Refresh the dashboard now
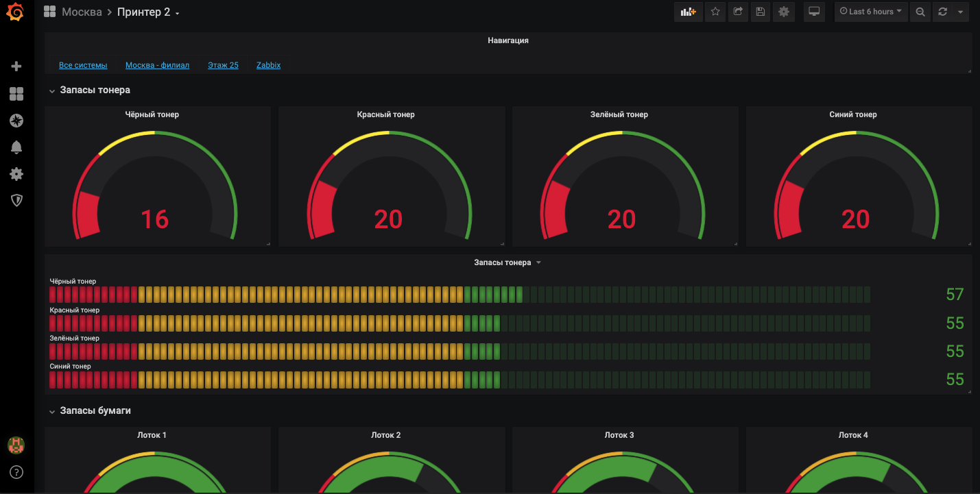The image size is (980, 494). click(x=942, y=12)
